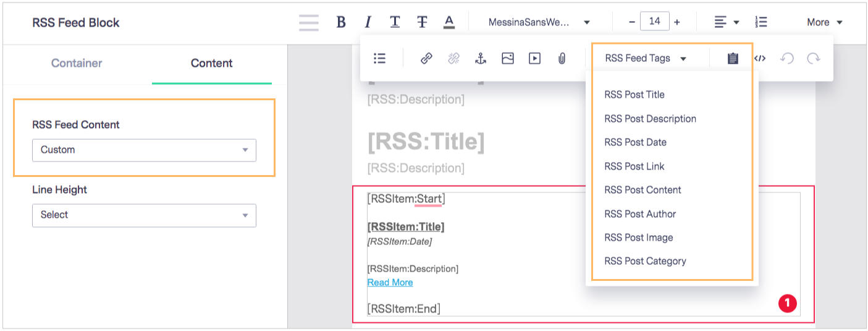Insert a hyperlink

(426, 58)
